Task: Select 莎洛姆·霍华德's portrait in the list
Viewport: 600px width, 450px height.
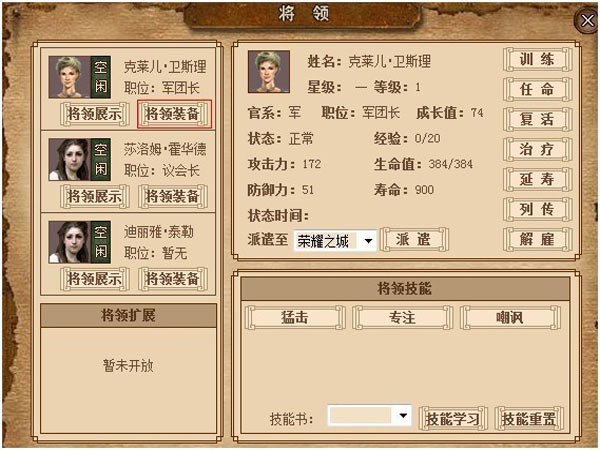Action: click(x=69, y=159)
